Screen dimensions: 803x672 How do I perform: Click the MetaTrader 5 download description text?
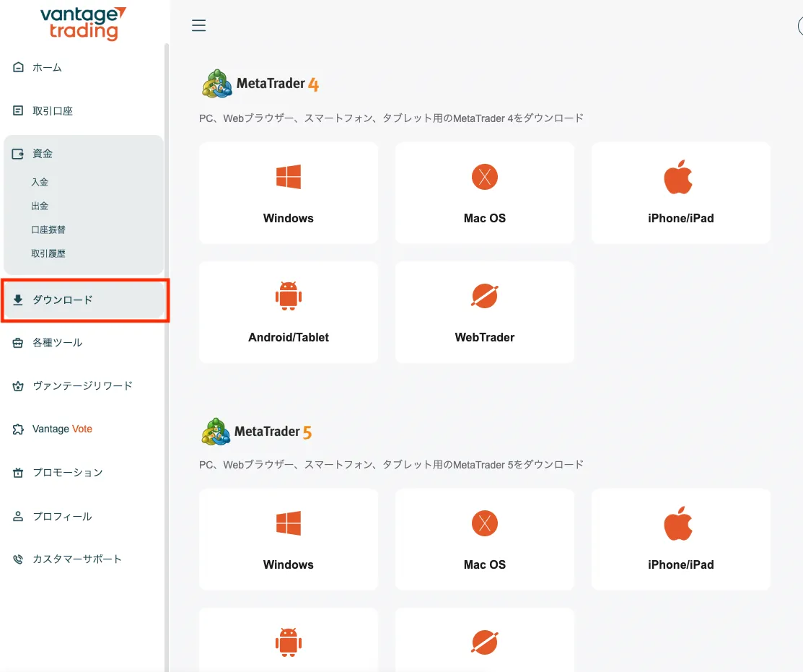point(391,465)
